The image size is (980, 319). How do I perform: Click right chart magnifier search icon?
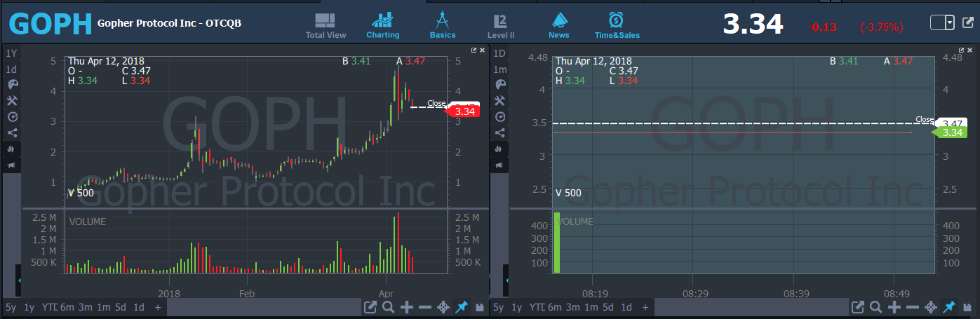(x=875, y=307)
